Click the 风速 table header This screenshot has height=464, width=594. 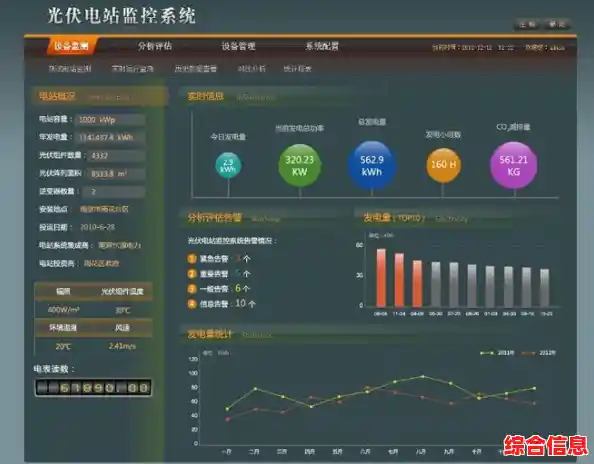[122, 328]
